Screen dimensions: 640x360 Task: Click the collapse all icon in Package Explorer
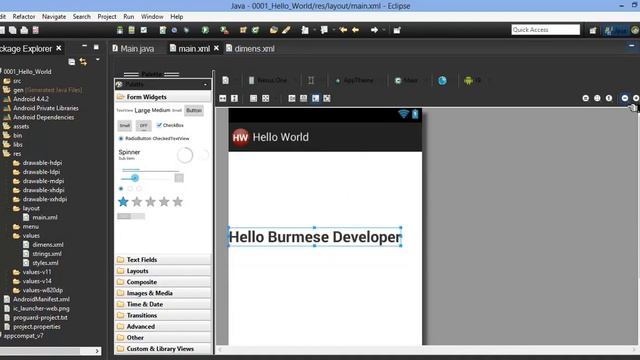point(72,62)
